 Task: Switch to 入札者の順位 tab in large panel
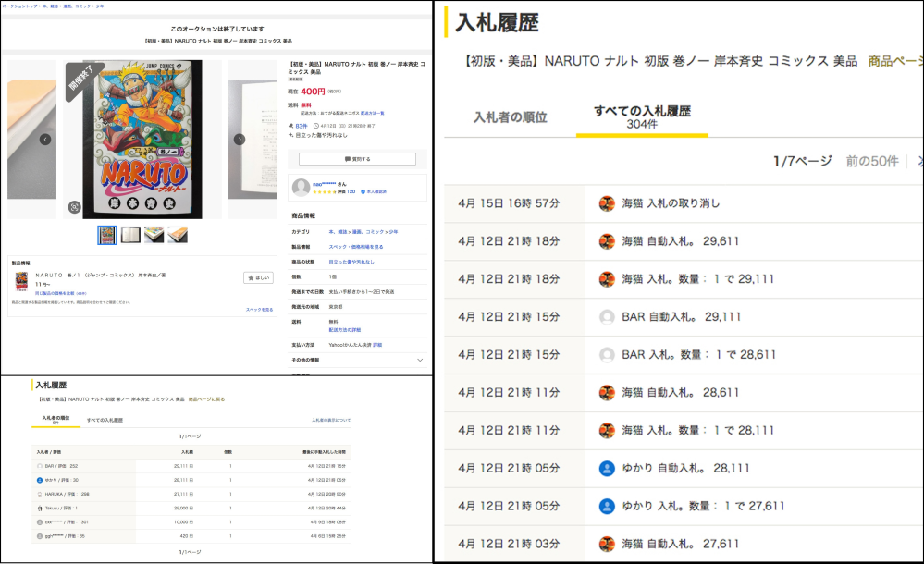click(511, 117)
